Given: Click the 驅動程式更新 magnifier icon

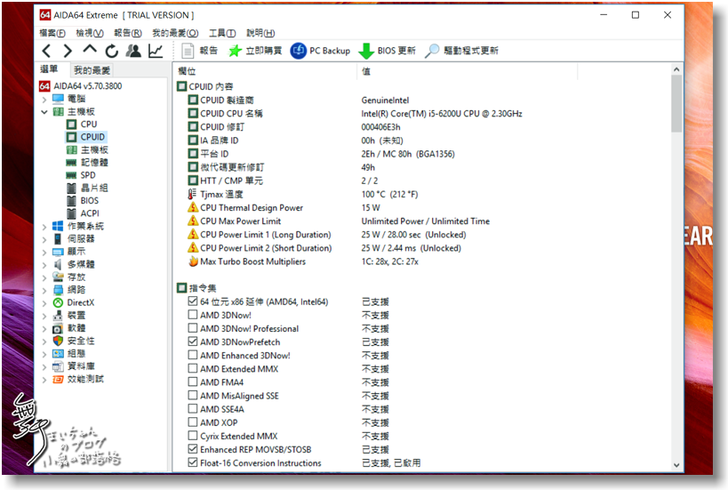Looking at the screenshot, I should tap(432, 51).
